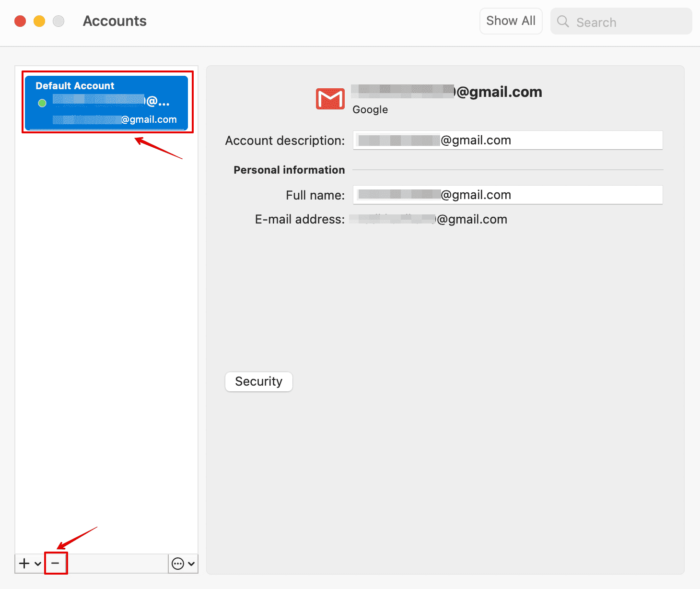Click the green status dot in Default Account
The image size is (700, 589).
click(x=42, y=103)
